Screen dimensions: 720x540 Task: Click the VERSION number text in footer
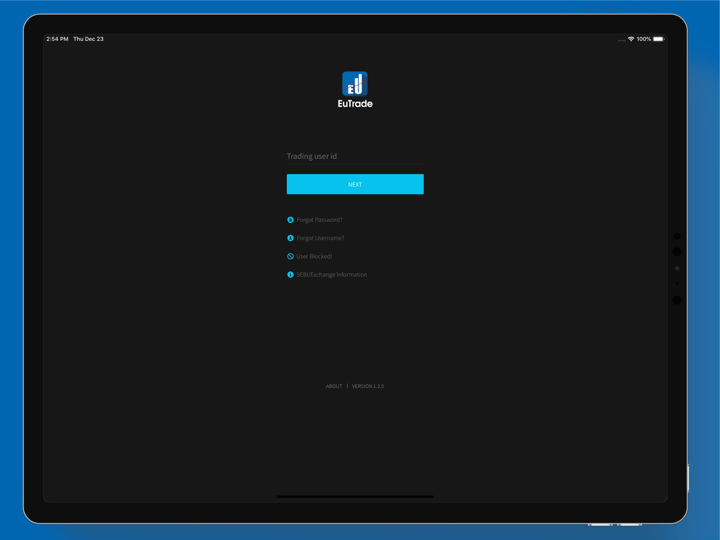pos(368,386)
